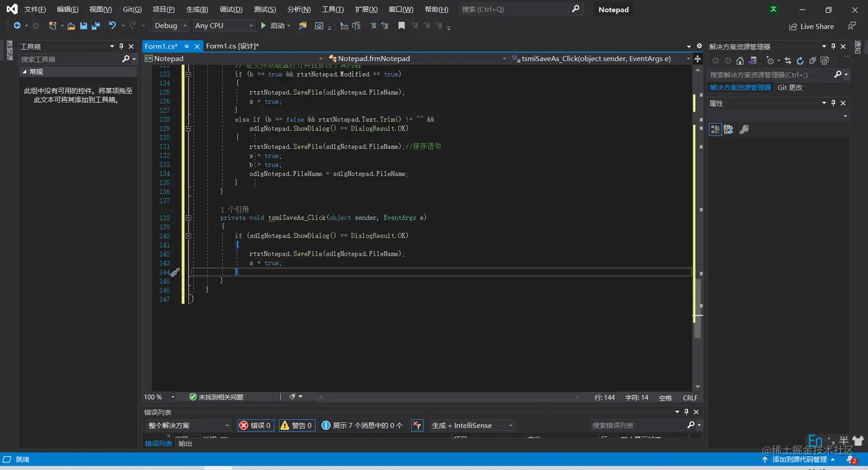
Task: Click the Property Pages wrench icon
Action: coord(744,129)
